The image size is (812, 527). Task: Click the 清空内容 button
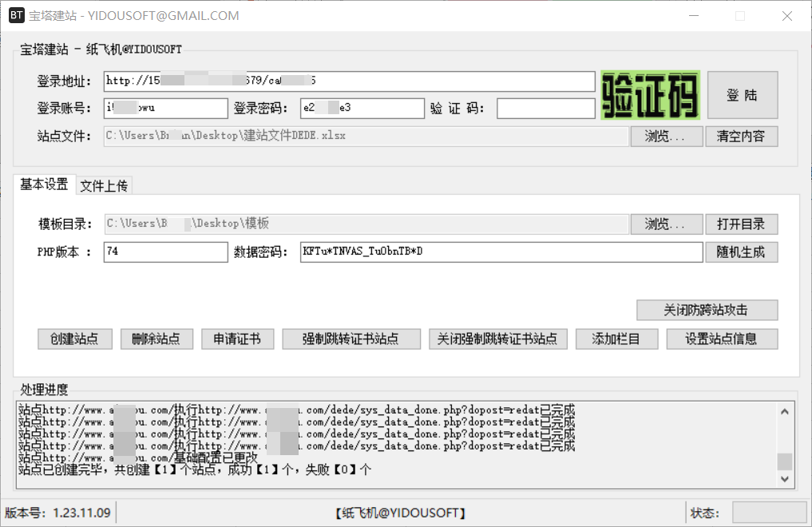pos(741,137)
